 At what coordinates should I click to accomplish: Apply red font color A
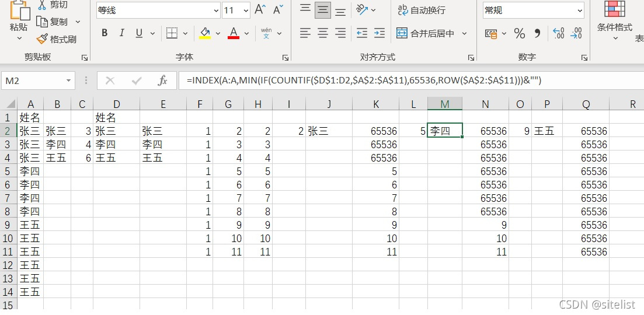point(234,33)
